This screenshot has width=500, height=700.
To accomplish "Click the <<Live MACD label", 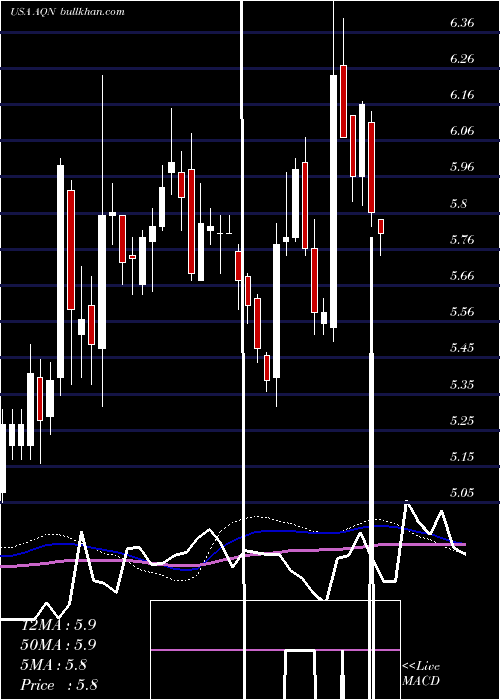I will pyautogui.click(x=421, y=673).
